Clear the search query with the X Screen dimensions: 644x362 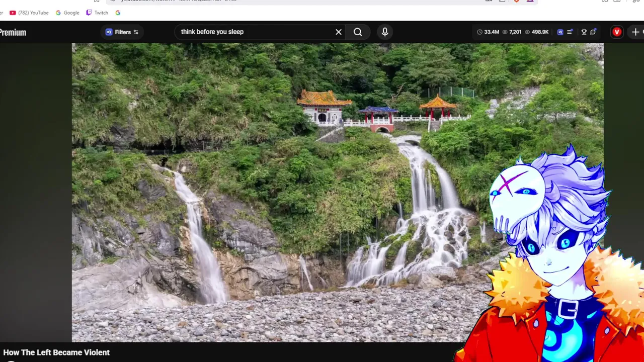(x=339, y=32)
